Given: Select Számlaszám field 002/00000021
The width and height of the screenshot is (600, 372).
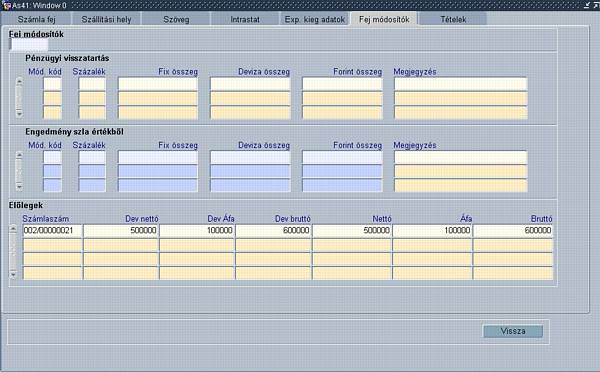Looking at the screenshot, I should point(52,230).
